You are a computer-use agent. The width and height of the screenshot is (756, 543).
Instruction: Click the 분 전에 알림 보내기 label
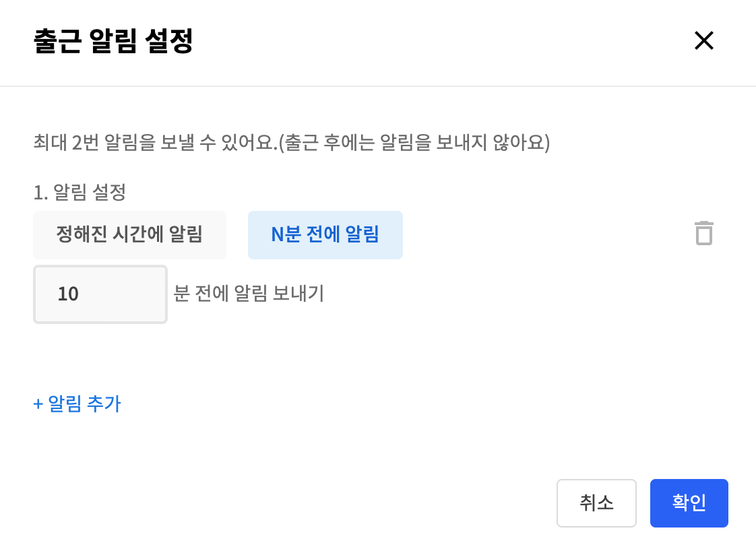249,293
